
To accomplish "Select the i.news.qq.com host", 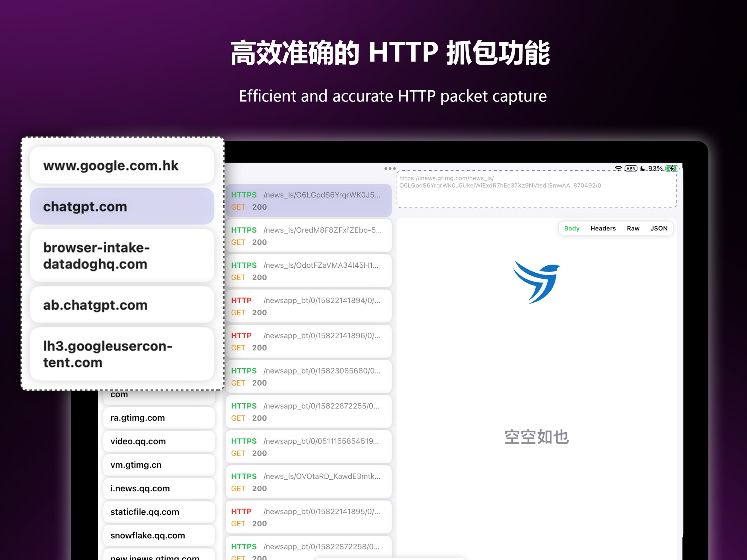I will click(159, 488).
